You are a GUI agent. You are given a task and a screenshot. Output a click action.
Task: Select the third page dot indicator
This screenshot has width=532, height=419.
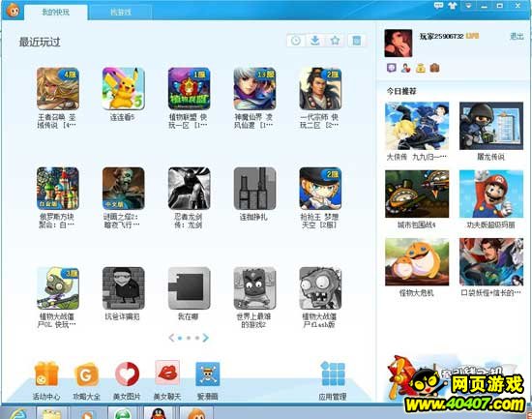click(x=197, y=338)
